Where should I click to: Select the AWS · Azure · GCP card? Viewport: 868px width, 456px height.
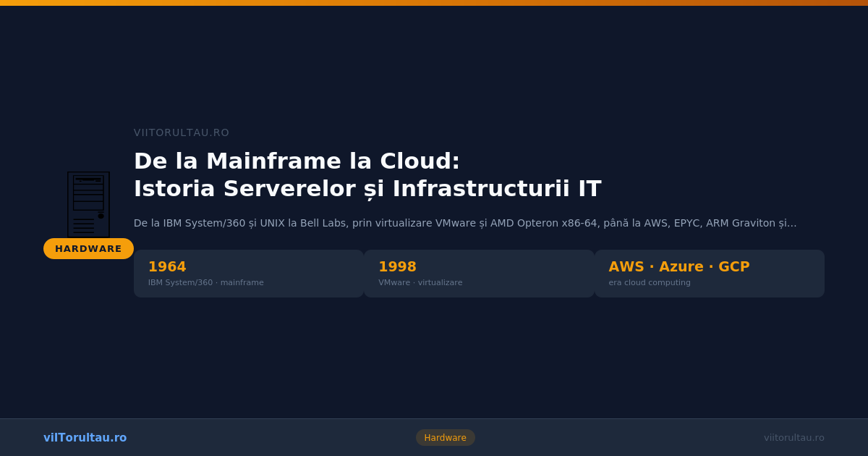tap(710, 274)
